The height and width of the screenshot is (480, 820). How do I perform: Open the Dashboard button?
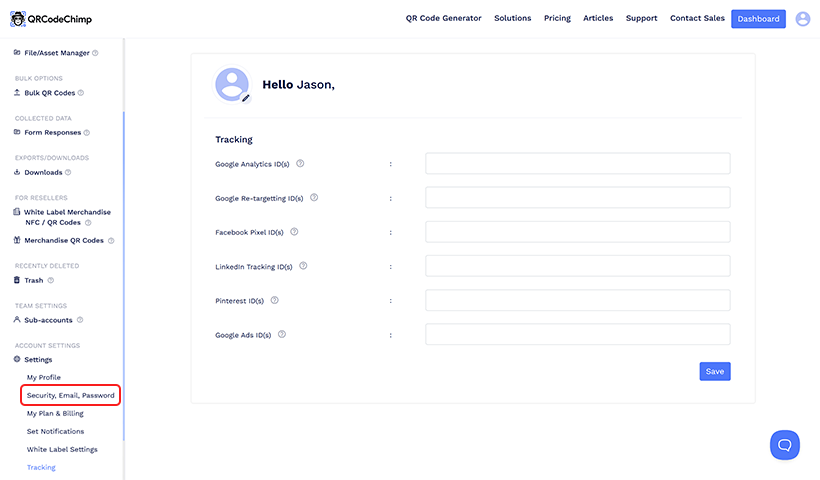point(758,18)
